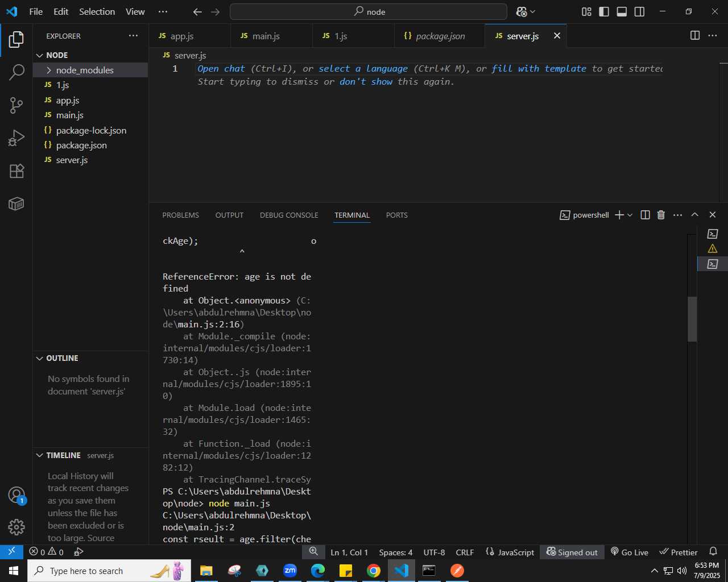The image size is (728, 582).
Task: Split the editor right
Action: coord(695,35)
